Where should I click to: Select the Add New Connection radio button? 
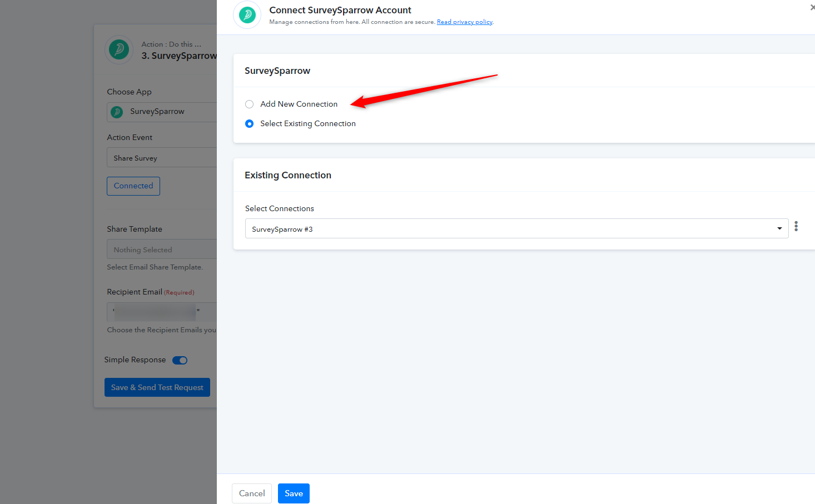click(x=249, y=104)
